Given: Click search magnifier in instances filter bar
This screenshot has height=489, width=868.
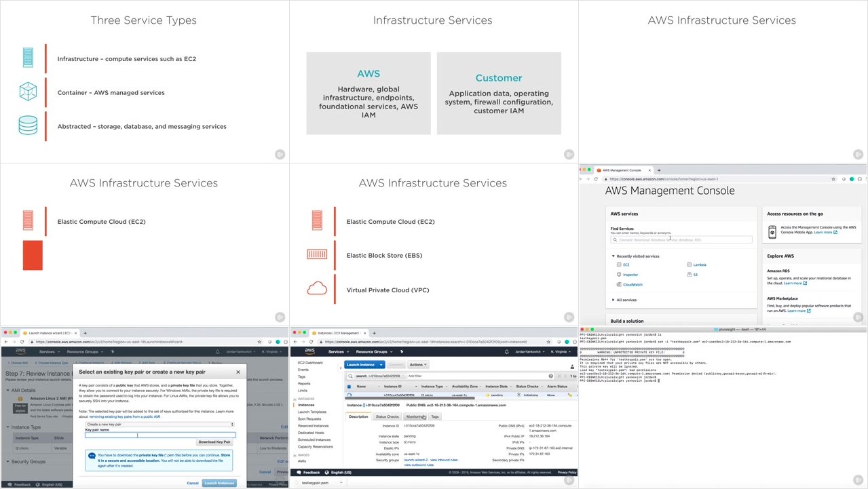Looking at the screenshot, I should [x=351, y=375].
